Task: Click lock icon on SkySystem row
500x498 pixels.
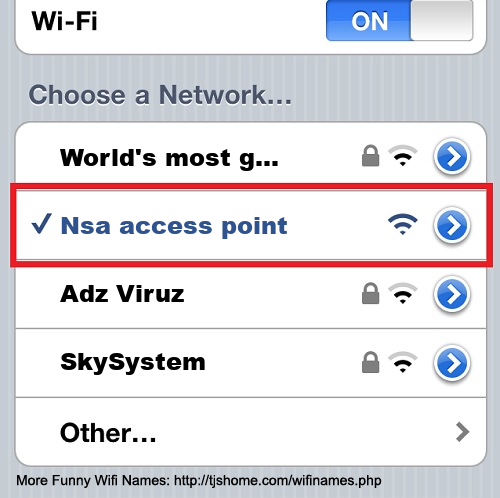Action: point(370,362)
